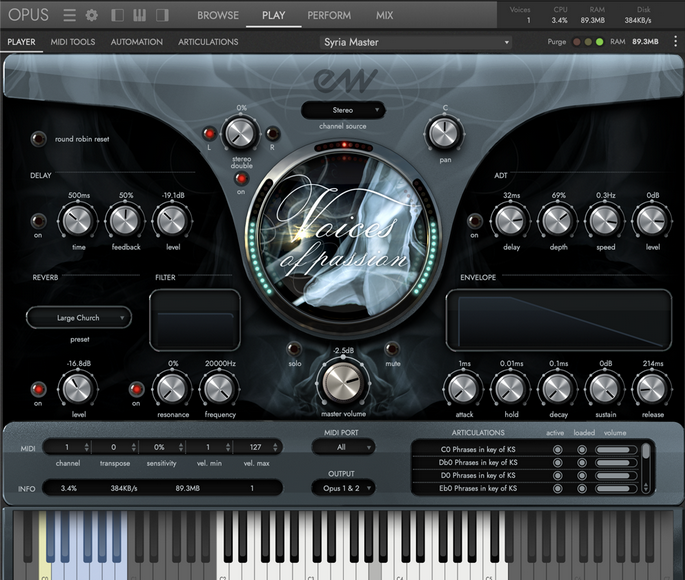The height and width of the screenshot is (580, 685).
Task: Click the envelope graph display
Action: coord(559,320)
